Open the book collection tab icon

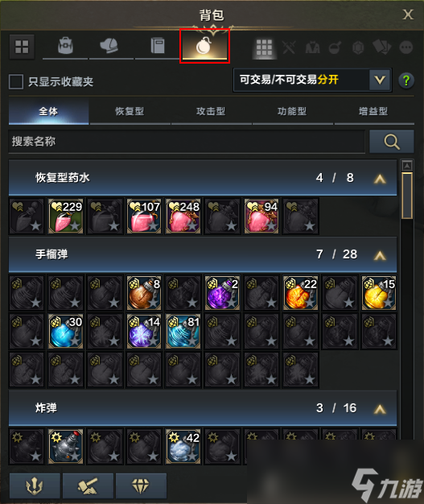tap(158, 46)
